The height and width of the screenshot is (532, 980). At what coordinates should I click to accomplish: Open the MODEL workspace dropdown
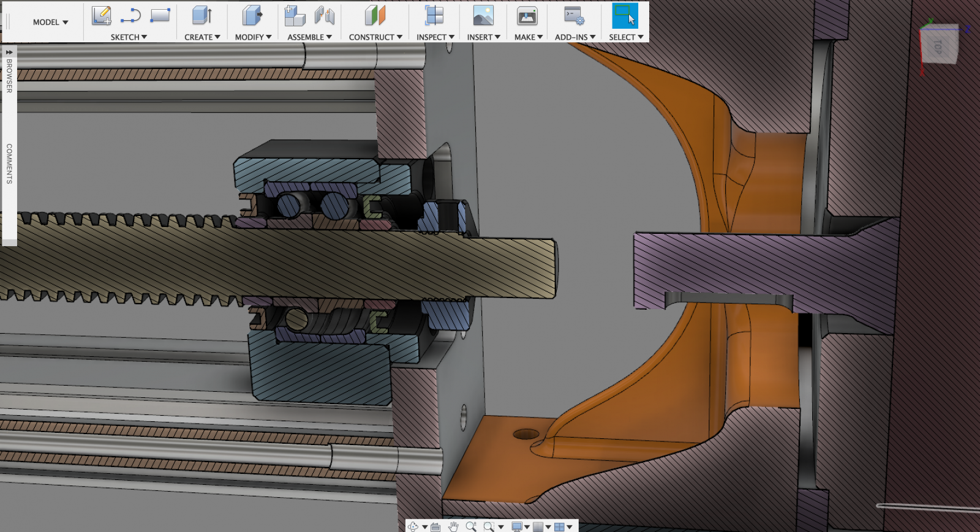point(50,22)
